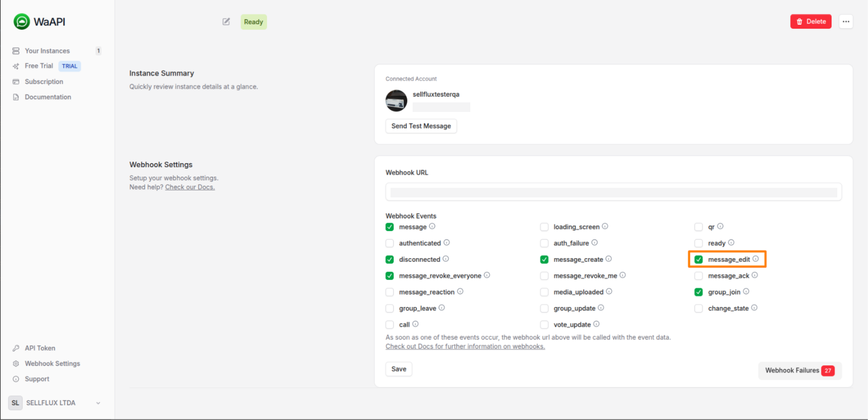Viewport: 868px width, 420px height.
Task: Click the info icon beside call
Action: tap(415, 324)
